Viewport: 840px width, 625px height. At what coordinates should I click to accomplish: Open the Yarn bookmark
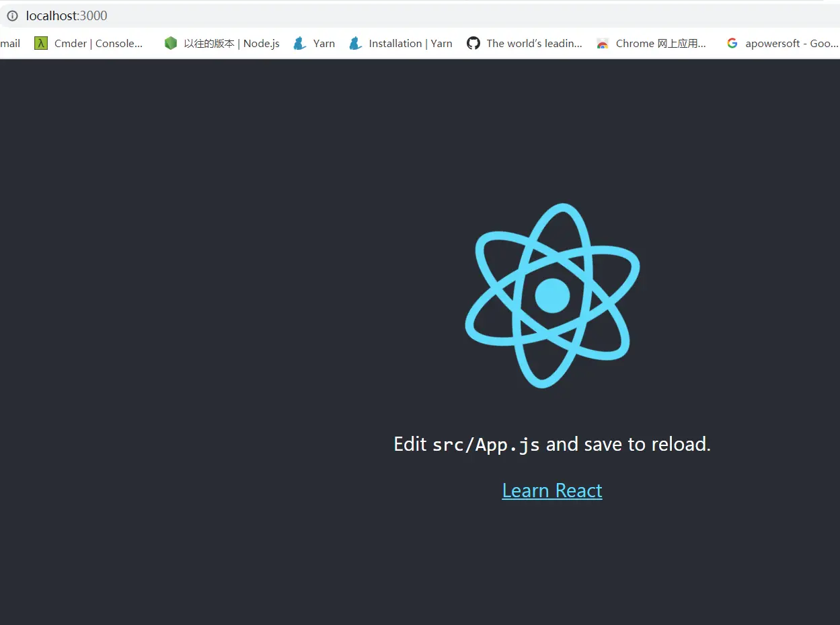click(314, 43)
